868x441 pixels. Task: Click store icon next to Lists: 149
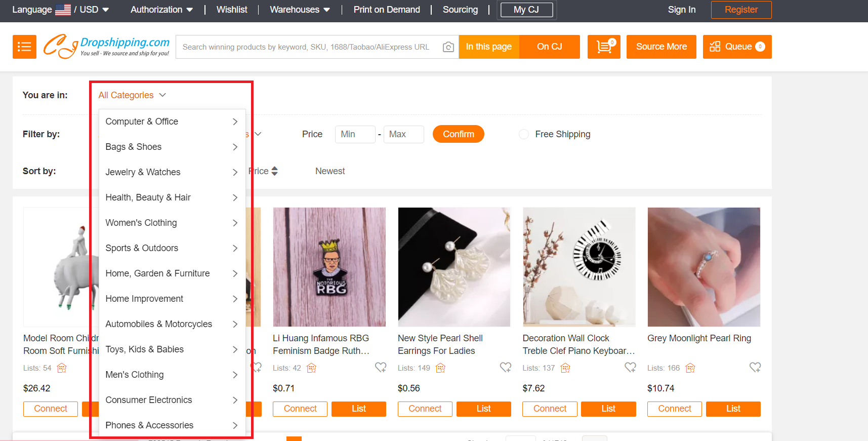tap(440, 368)
